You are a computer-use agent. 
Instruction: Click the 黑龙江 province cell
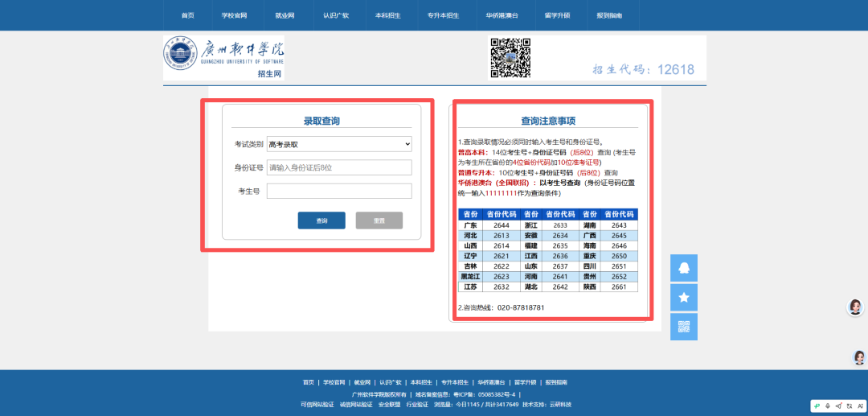pos(470,277)
